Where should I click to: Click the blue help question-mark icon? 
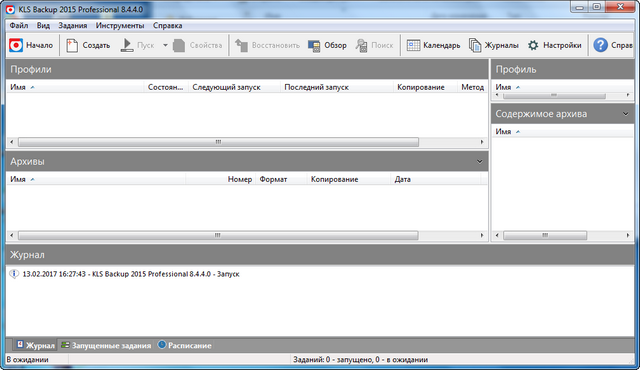pyautogui.click(x=600, y=45)
